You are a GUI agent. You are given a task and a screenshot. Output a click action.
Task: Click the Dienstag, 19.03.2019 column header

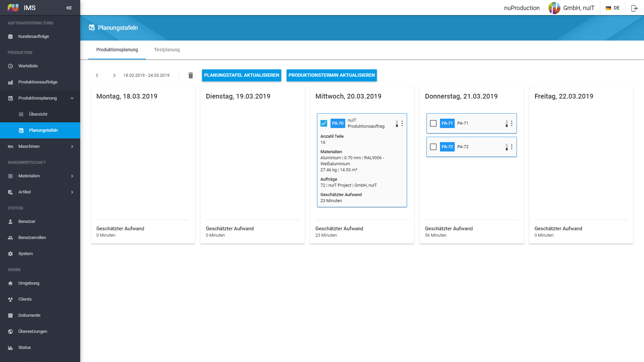click(238, 97)
